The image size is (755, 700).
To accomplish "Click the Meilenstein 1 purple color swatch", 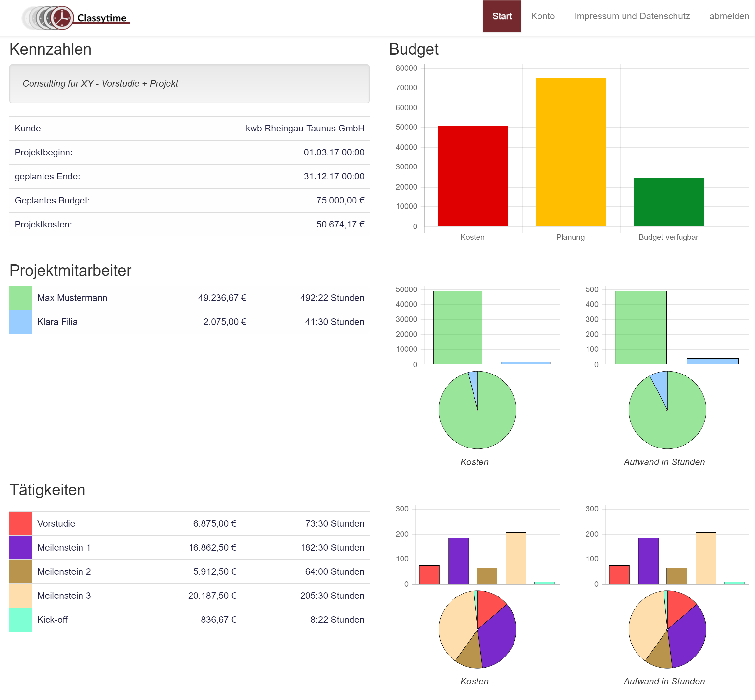I will click(21, 547).
